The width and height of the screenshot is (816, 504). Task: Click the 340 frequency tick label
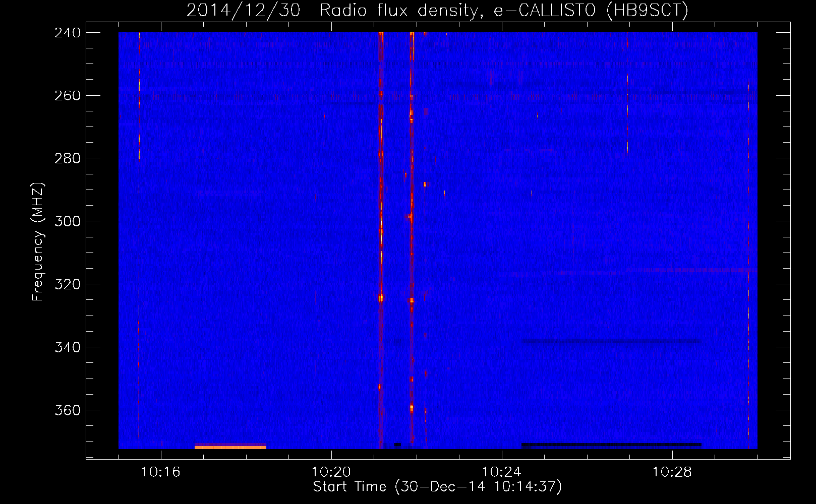click(68, 348)
